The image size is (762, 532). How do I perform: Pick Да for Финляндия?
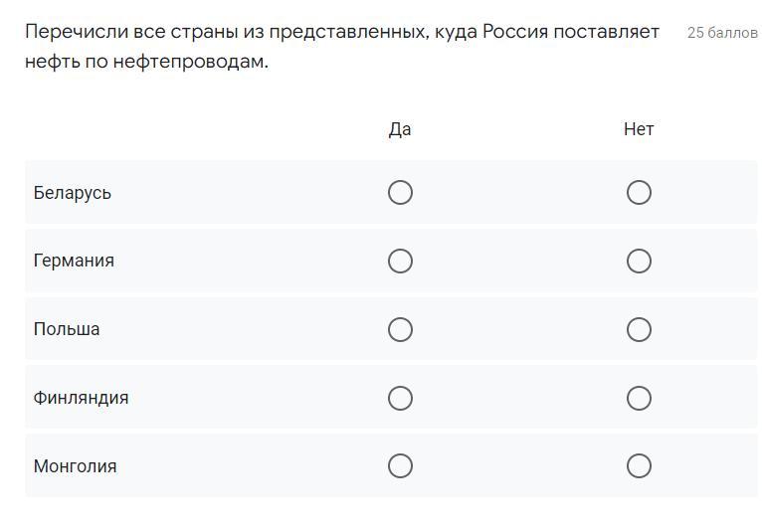click(400, 398)
